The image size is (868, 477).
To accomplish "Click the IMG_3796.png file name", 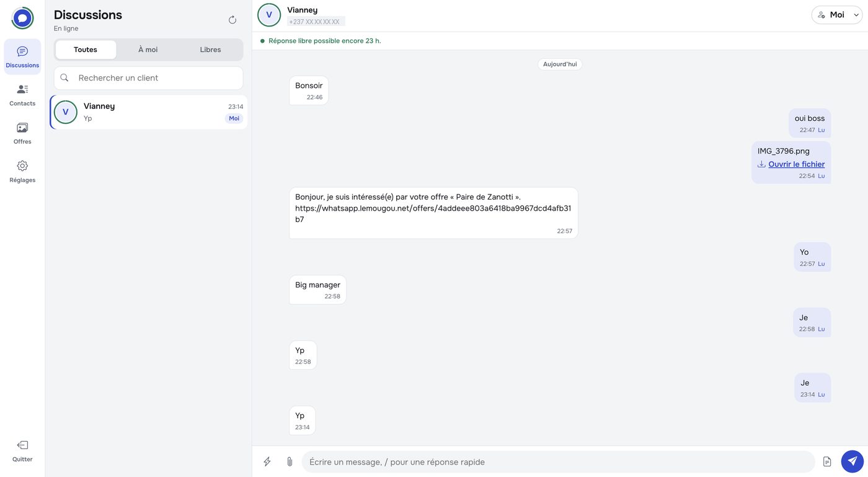I will 784,151.
